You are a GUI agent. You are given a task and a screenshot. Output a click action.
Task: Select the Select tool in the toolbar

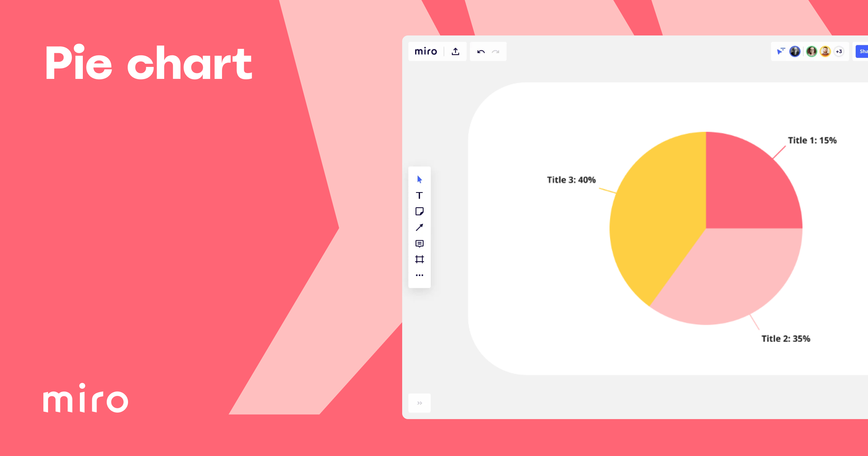[x=420, y=179]
